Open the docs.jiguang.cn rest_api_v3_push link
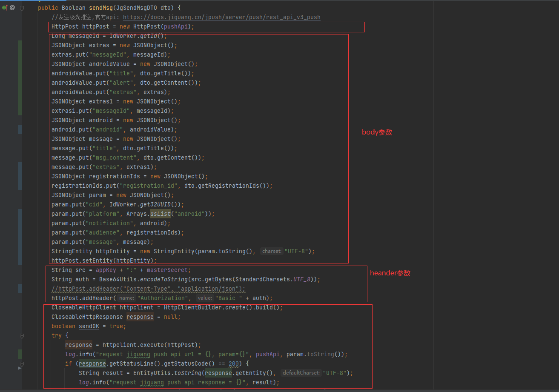559x392 pixels. click(221, 17)
